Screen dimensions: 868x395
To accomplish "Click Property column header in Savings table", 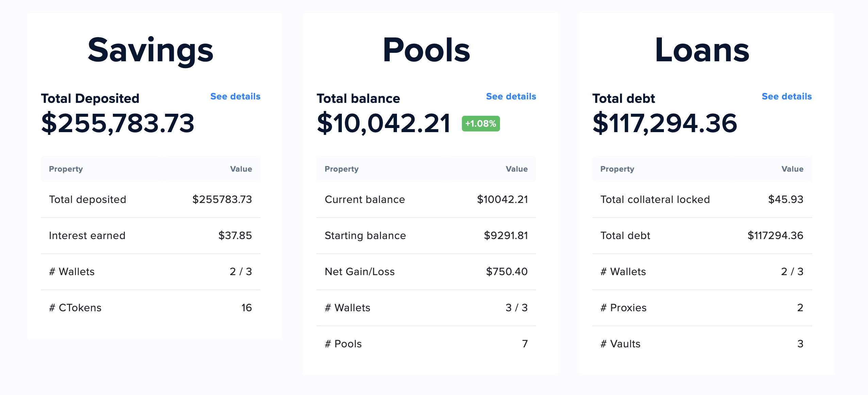I will click(66, 169).
